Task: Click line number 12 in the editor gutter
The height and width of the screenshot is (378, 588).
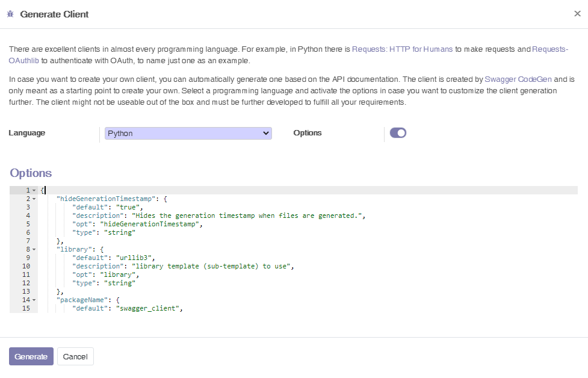Action: coord(26,283)
